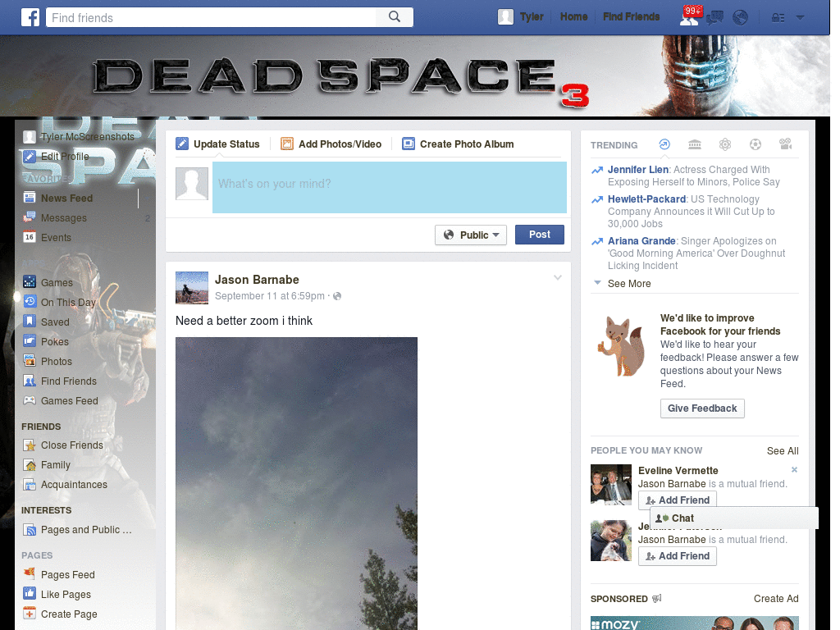
Task: Click the Facebook logo icon
Action: coord(30,18)
